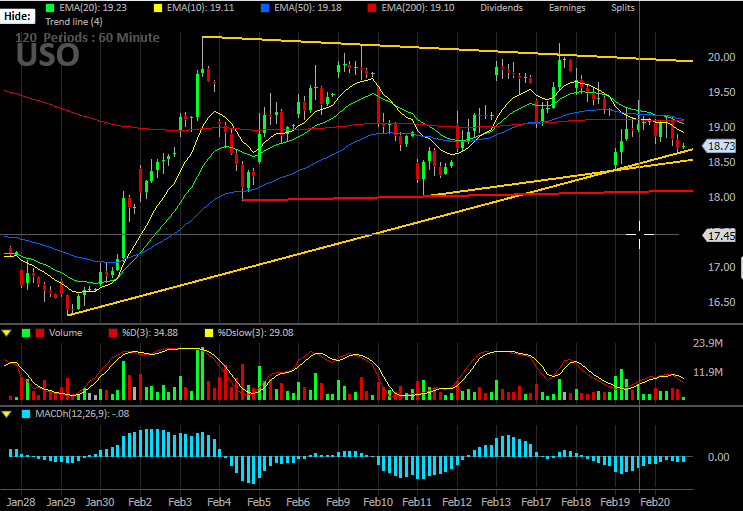Click the 19.50 price axis label
This screenshot has height=511, width=743.
[x=722, y=92]
